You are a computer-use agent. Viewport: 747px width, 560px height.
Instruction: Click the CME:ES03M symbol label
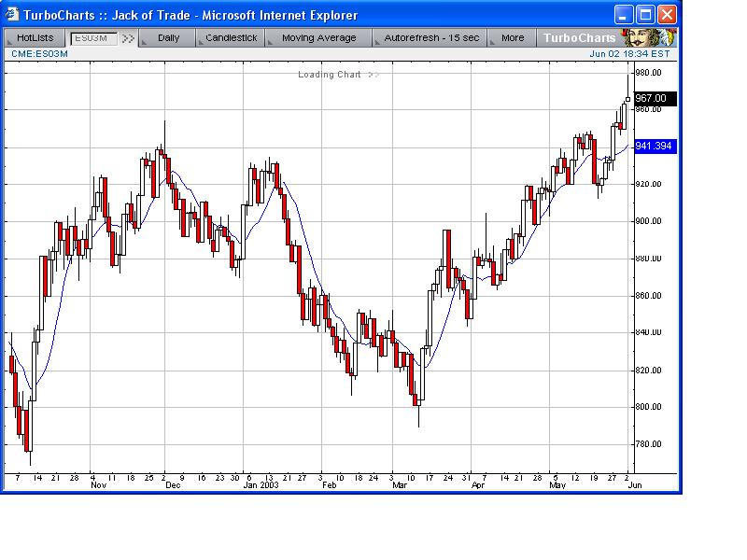(39, 54)
